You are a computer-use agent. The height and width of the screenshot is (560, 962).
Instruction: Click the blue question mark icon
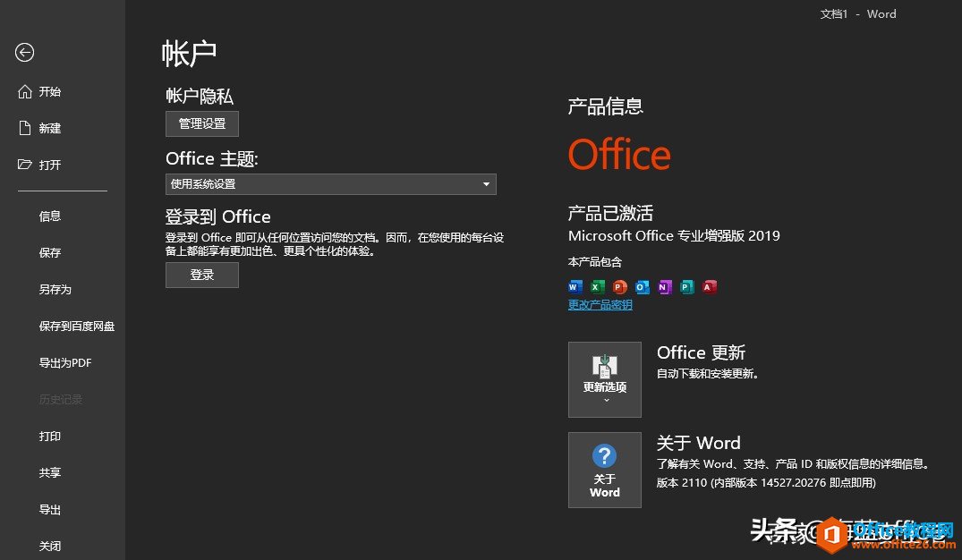[604, 455]
